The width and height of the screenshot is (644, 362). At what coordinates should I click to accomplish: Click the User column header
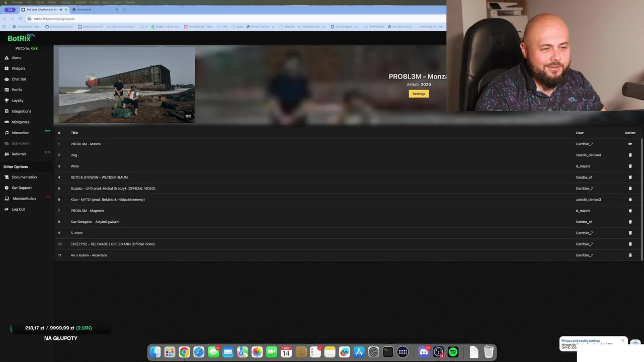pos(580,133)
